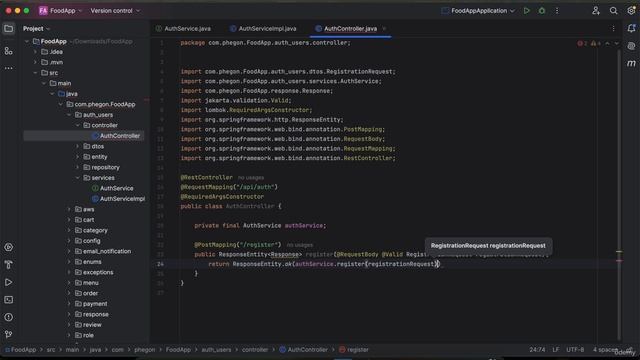
Task: Switch to AuthService.java tab
Action: click(183, 29)
